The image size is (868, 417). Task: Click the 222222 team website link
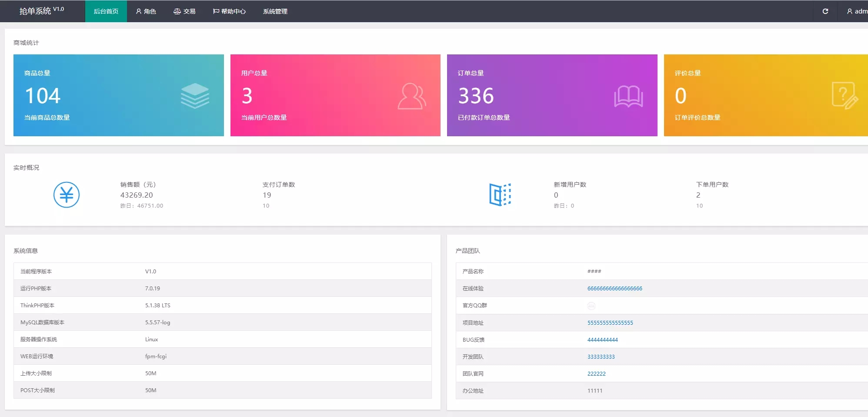596,374
